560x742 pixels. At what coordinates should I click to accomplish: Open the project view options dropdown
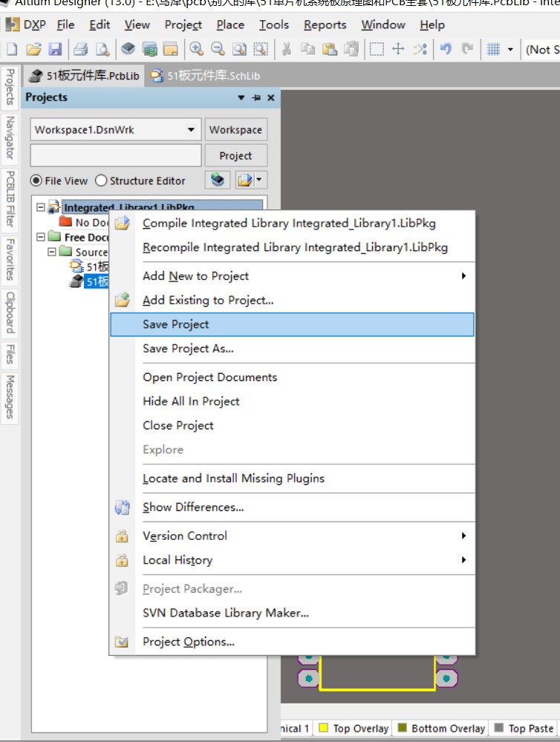click(x=259, y=180)
